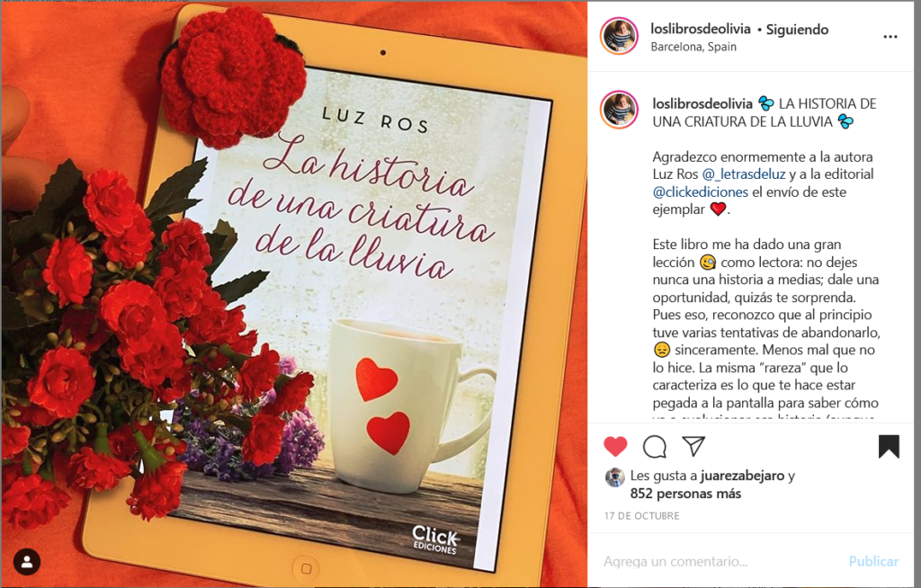This screenshot has width=921, height=588.
Task: Visit the @_letrasdeluz mention link
Action: (744, 174)
